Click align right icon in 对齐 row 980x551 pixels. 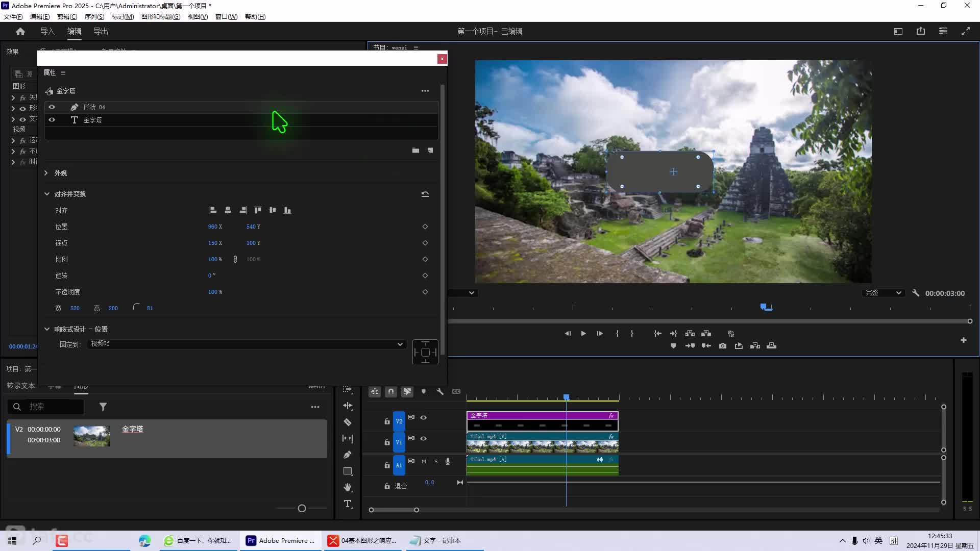pyautogui.click(x=243, y=210)
